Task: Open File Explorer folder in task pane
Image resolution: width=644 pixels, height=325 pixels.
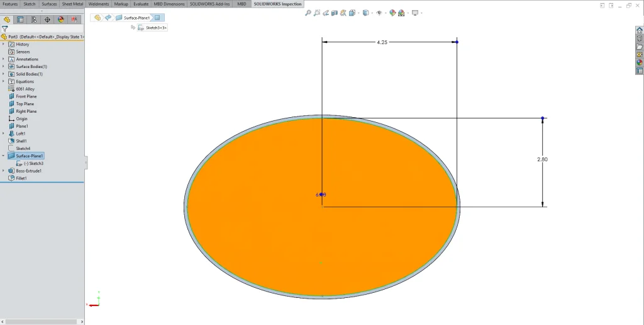Action: point(639,47)
